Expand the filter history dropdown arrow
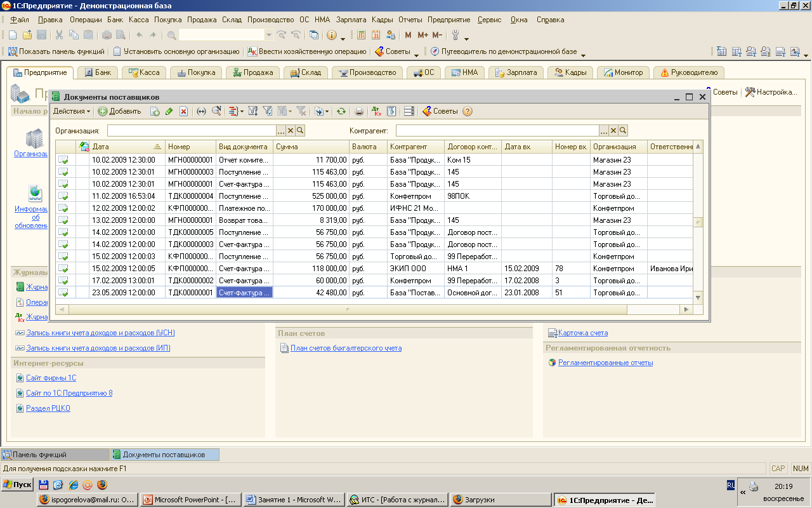 [290, 111]
